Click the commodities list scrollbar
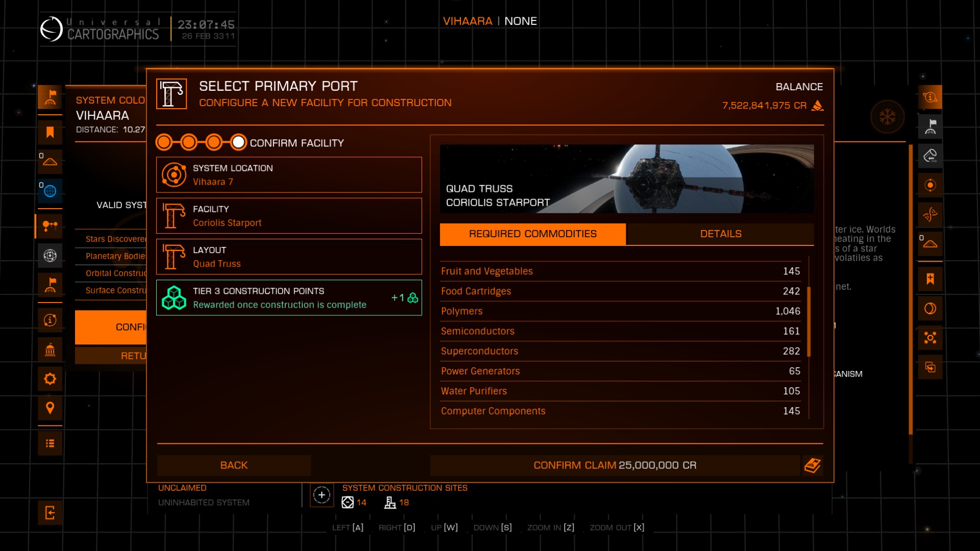Screen dimensions: 980x551 click(809, 321)
